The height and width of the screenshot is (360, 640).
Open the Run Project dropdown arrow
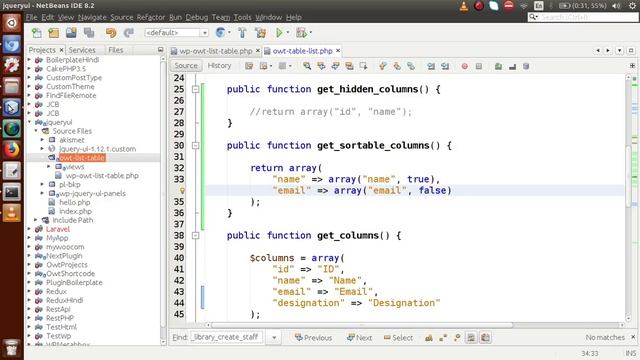288,33
